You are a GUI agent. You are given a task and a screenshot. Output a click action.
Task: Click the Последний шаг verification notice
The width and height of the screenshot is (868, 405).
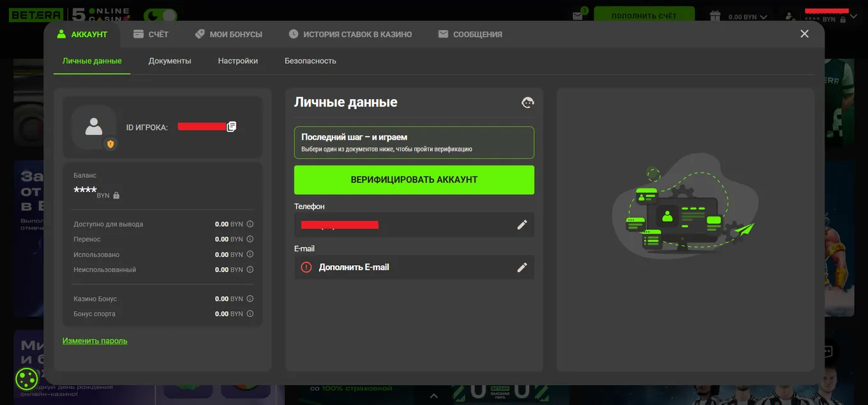click(x=414, y=142)
